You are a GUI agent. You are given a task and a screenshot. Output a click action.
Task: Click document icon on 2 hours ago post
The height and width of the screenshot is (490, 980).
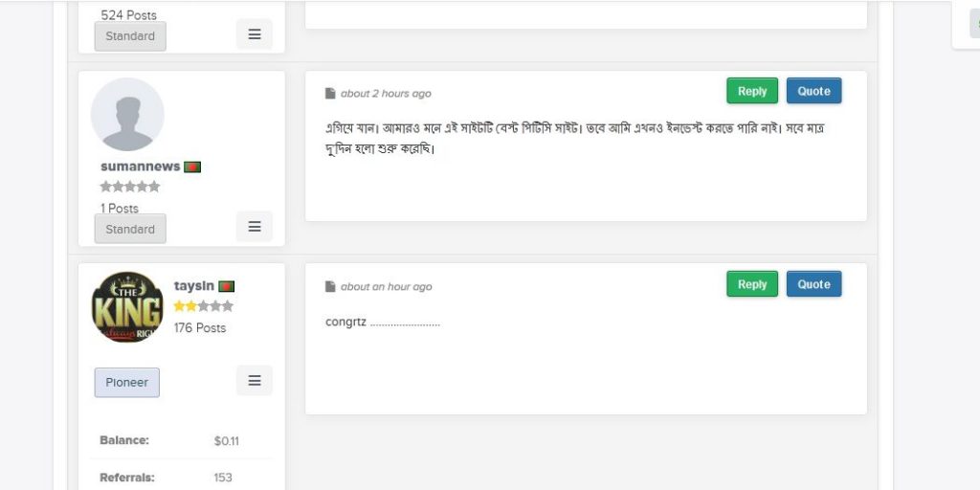click(330, 94)
